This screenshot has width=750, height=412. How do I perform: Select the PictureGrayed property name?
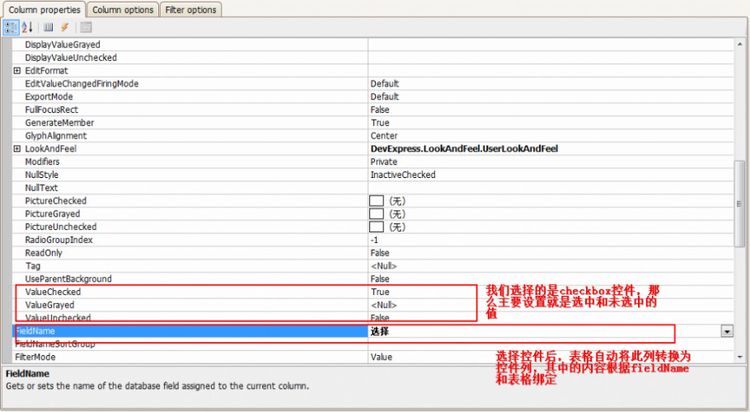point(53,214)
